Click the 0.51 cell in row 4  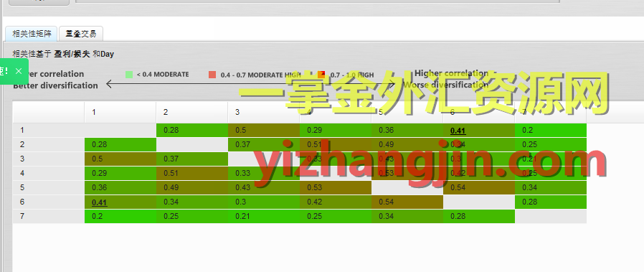(x=191, y=173)
